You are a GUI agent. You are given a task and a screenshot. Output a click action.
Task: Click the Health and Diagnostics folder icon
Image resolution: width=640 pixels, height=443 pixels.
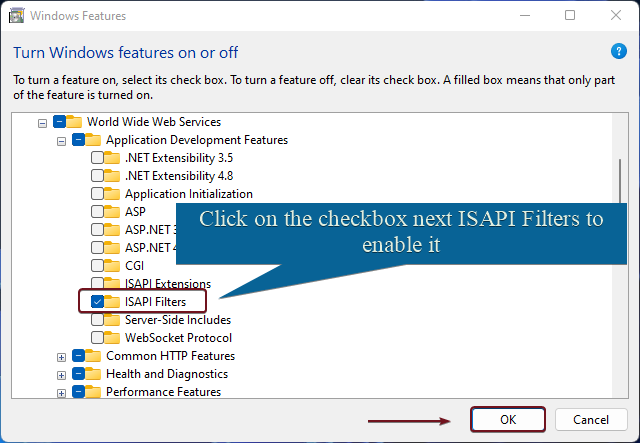pos(93,374)
